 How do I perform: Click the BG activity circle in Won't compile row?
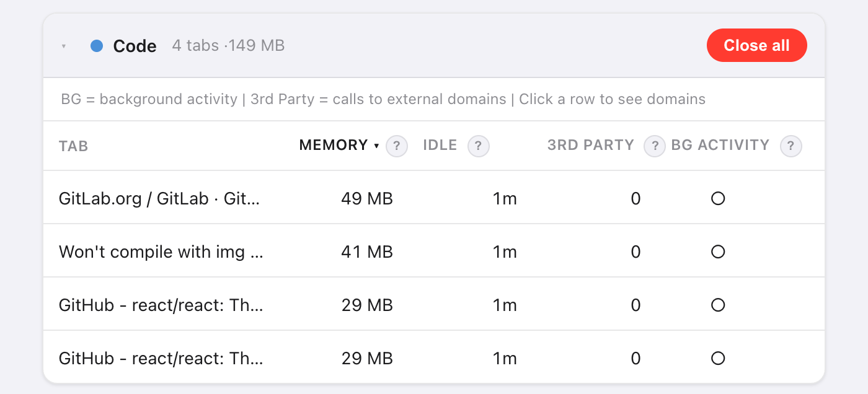click(x=718, y=252)
